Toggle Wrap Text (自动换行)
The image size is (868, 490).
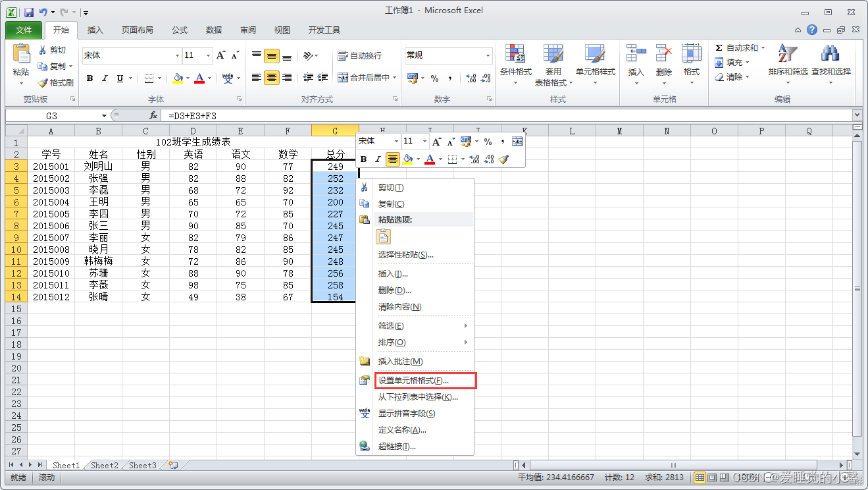pyautogui.click(x=359, y=56)
